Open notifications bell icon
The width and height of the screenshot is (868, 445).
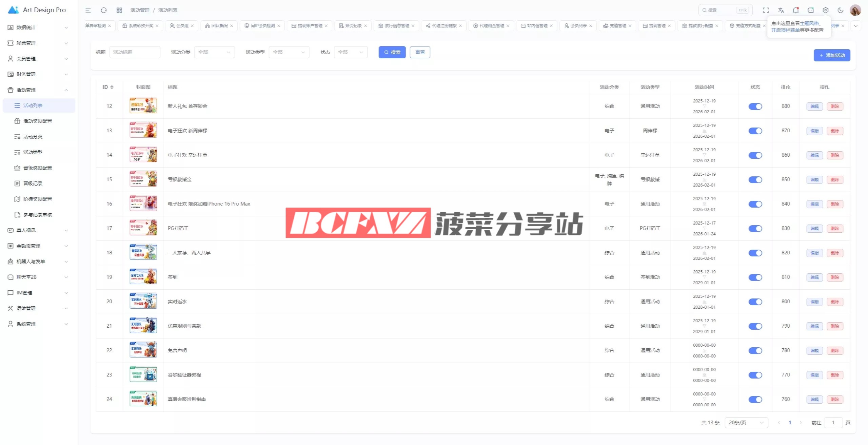click(x=795, y=10)
